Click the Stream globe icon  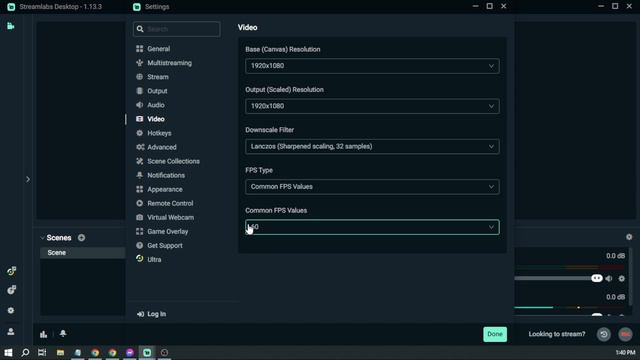click(x=140, y=77)
